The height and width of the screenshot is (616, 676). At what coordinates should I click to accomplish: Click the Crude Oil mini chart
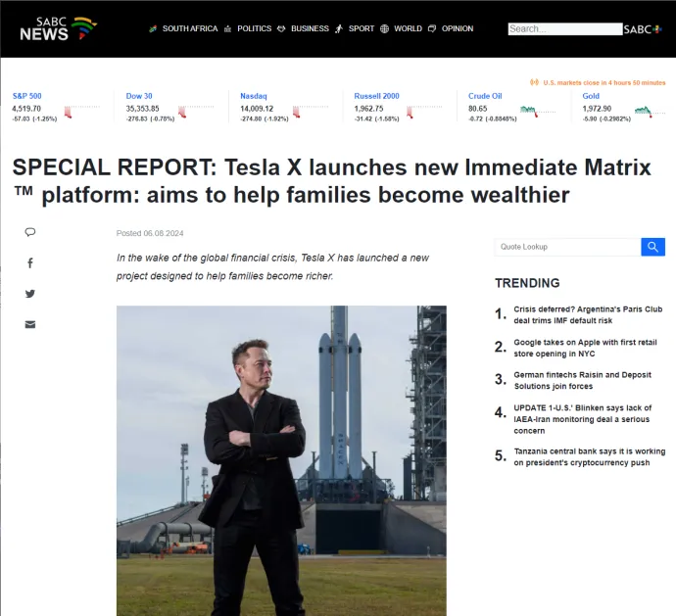[538, 112]
